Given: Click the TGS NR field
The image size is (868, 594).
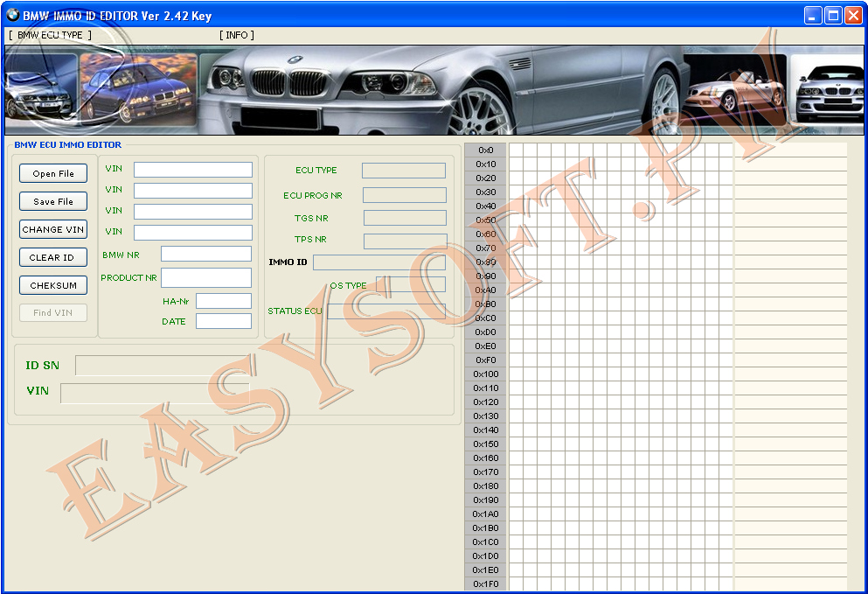Looking at the screenshot, I should [405, 218].
